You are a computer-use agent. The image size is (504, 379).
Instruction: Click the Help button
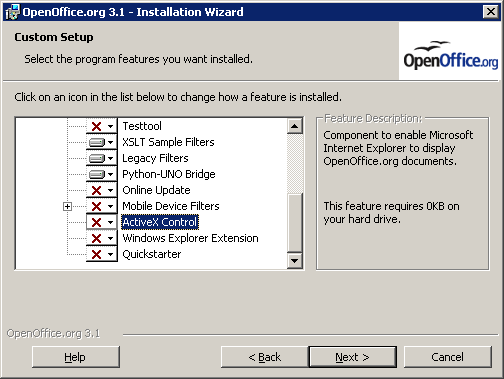pyautogui.click(x=76, y=357)
